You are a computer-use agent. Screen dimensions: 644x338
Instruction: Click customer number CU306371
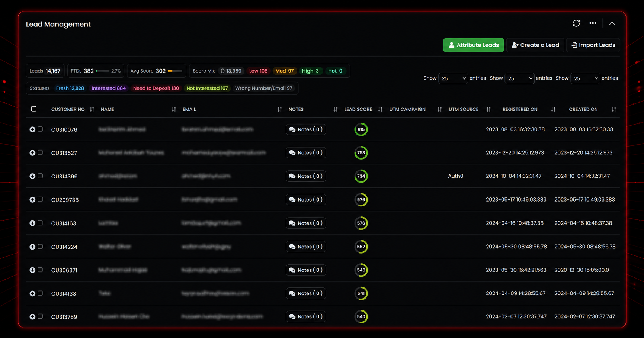point(64,270)
